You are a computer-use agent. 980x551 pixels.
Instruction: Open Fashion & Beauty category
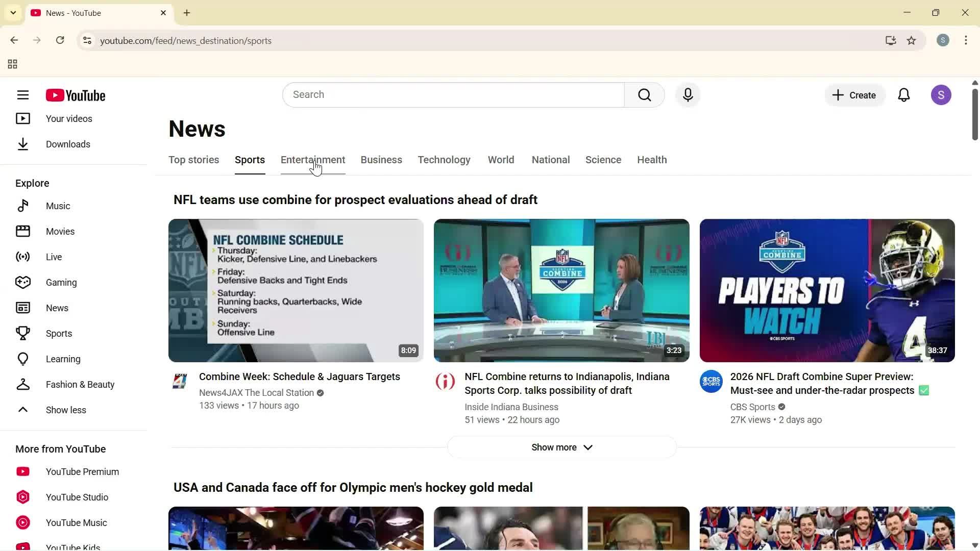pos(80,384)
